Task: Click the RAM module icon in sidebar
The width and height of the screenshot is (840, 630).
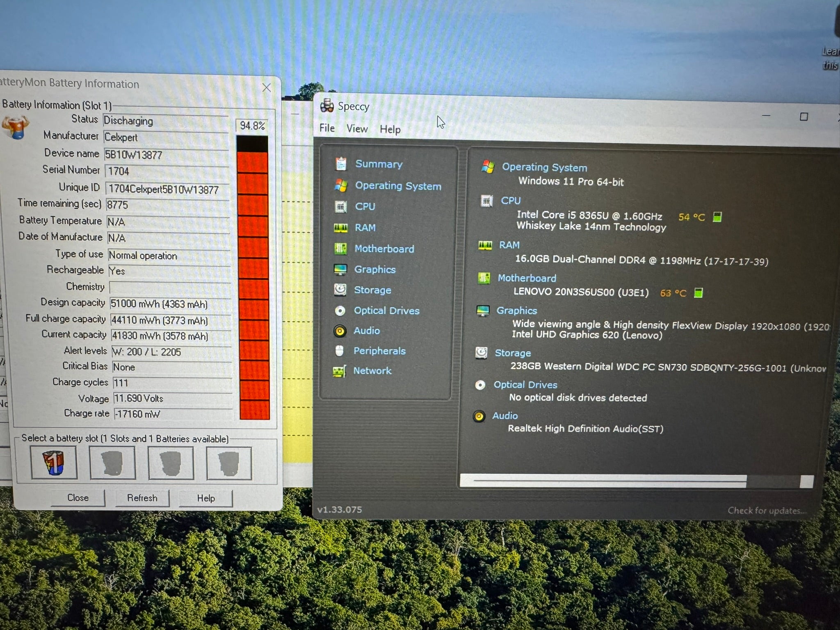Action: (340, 228)
